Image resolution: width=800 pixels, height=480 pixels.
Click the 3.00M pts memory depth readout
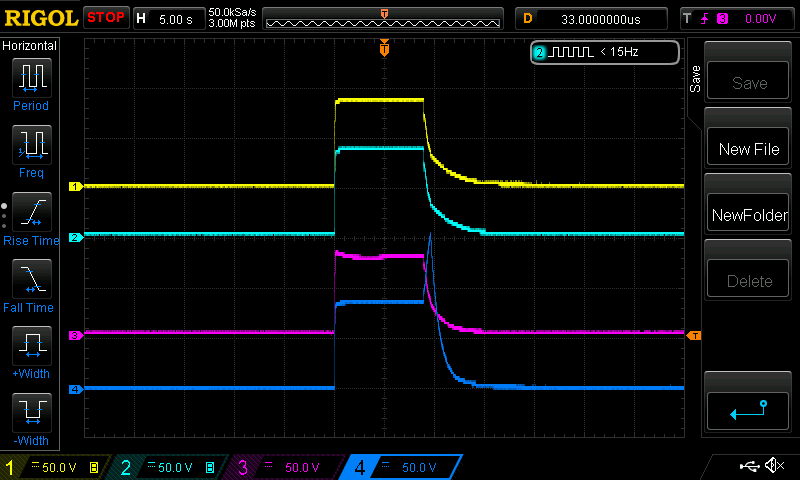(232, 23)
